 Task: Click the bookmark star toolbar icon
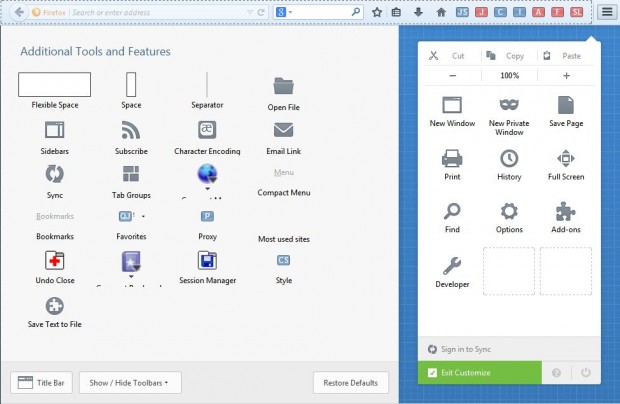[377, 12]
